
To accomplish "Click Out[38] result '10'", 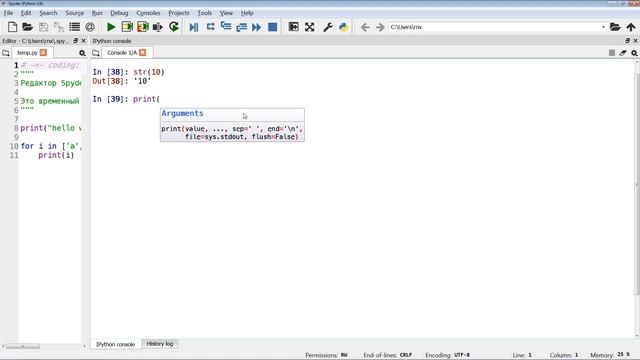I will [142, 81].
